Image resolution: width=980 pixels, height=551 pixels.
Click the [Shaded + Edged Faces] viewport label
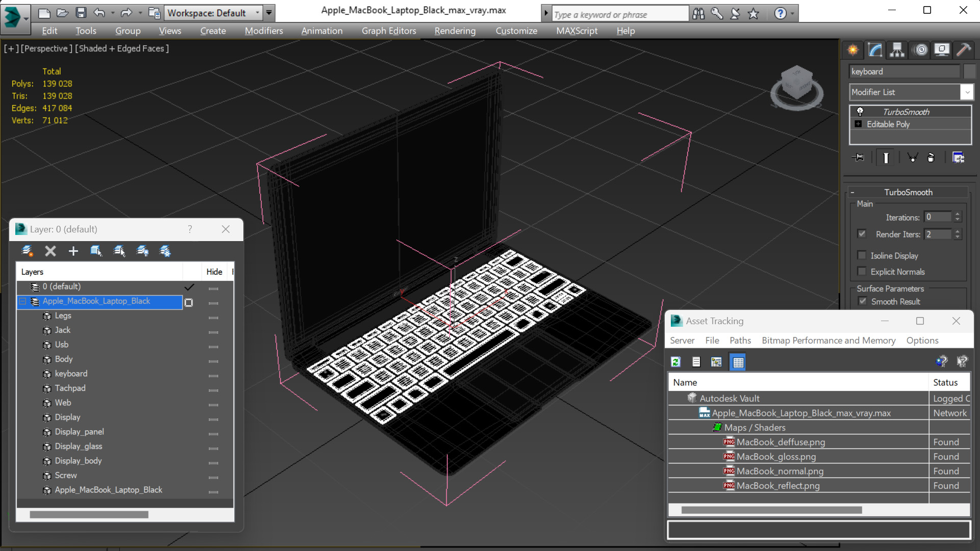point(122,48)
